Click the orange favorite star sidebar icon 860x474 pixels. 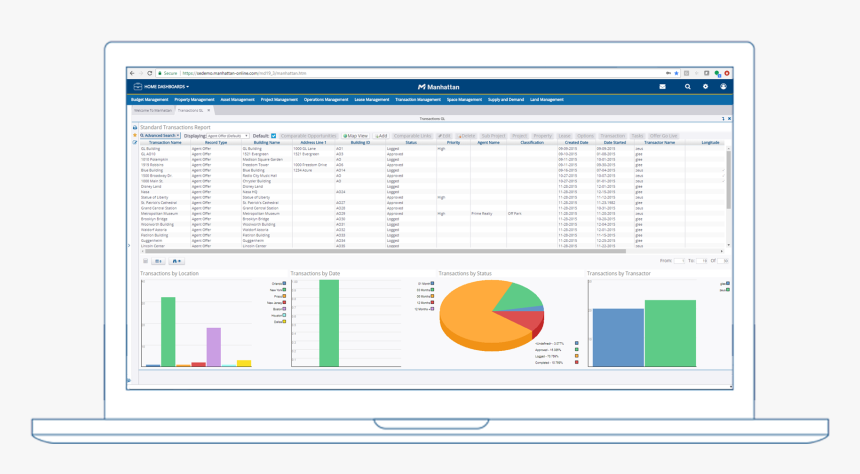[135, 135]
